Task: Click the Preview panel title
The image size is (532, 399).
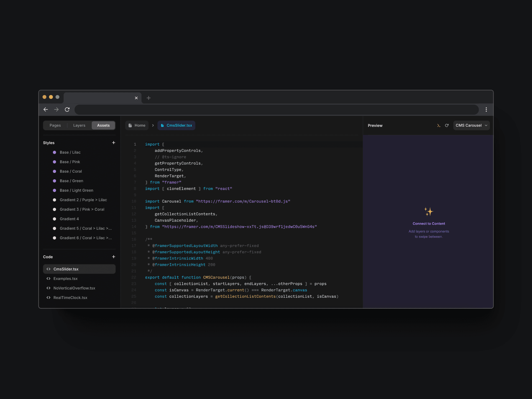Action: click(x=375, y=126)
